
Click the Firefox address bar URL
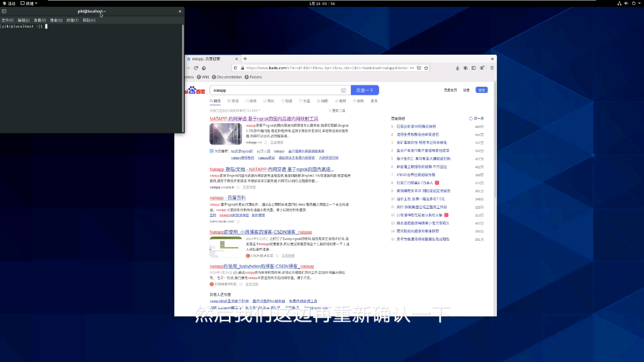(x=326, y=68)
